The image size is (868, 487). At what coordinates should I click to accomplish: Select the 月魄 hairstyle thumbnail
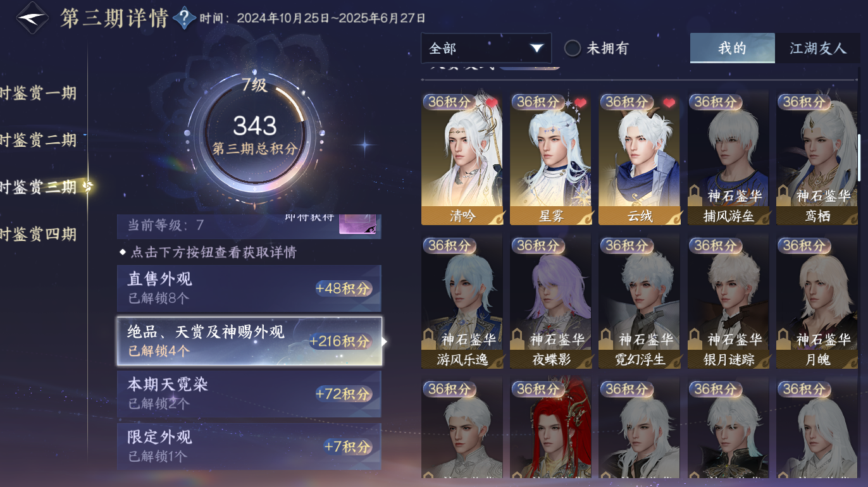point(817,302)
